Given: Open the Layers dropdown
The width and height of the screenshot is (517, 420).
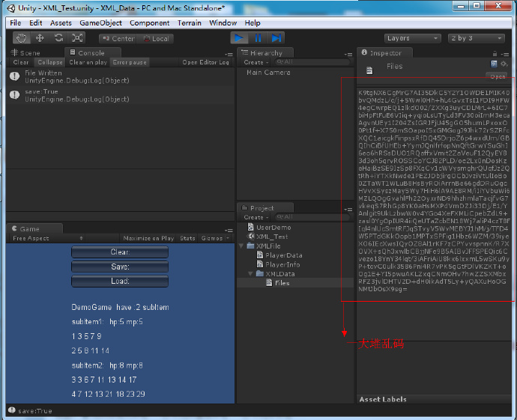Looking at the screenshot, I should (x=413, y=38).
